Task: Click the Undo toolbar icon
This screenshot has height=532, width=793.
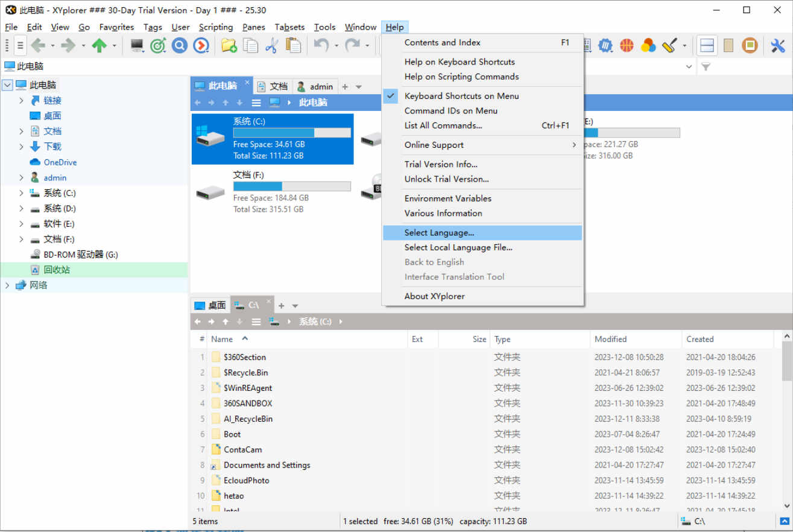Action: 321,45
